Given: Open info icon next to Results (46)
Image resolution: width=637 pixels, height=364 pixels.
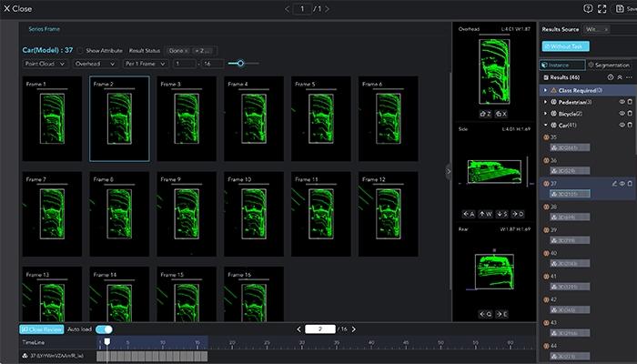Looking at the screenshot, I should pos(611,77).
